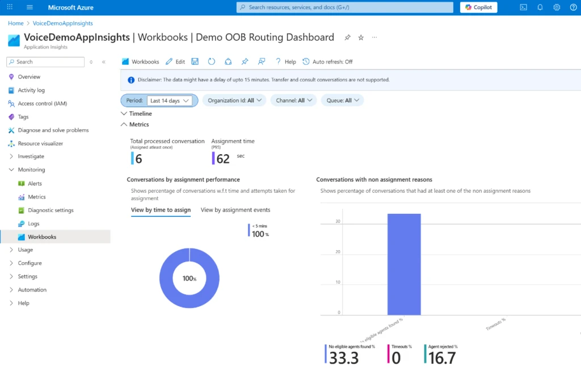Switch to View by assignment events
This screenshot has width=581, height=392.
235,209
